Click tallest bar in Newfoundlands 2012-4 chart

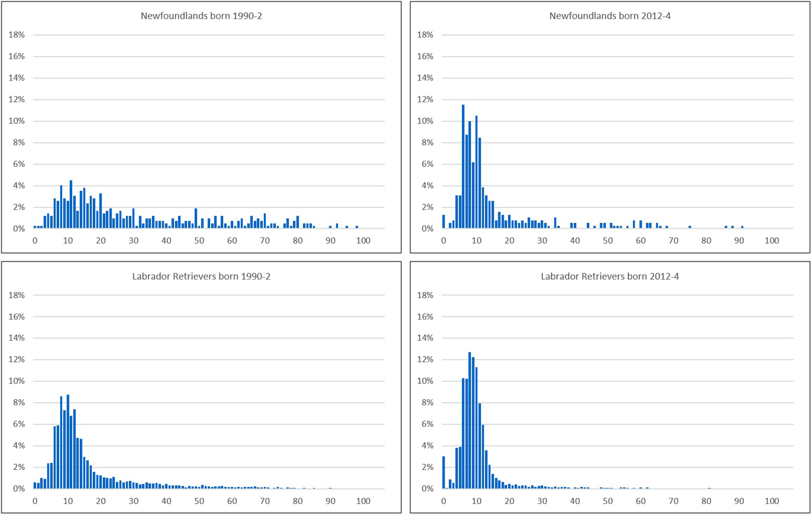click(463, 167)
